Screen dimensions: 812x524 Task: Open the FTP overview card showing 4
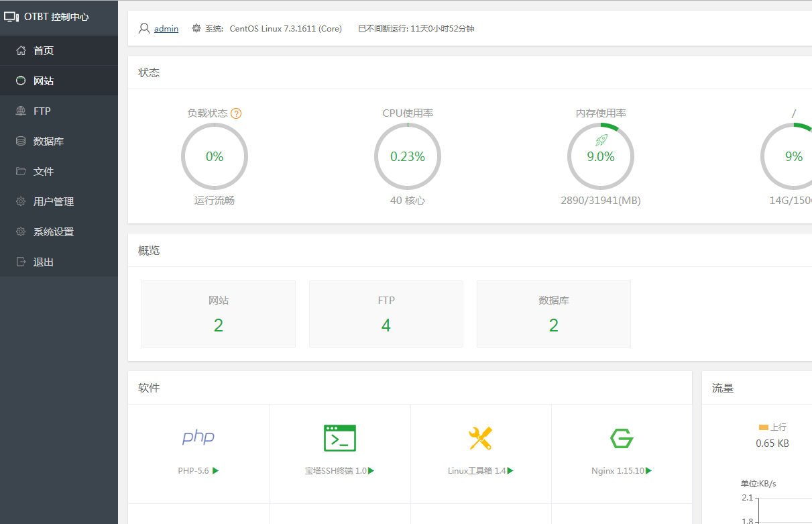pyautogui.click(x=386, y=314)
